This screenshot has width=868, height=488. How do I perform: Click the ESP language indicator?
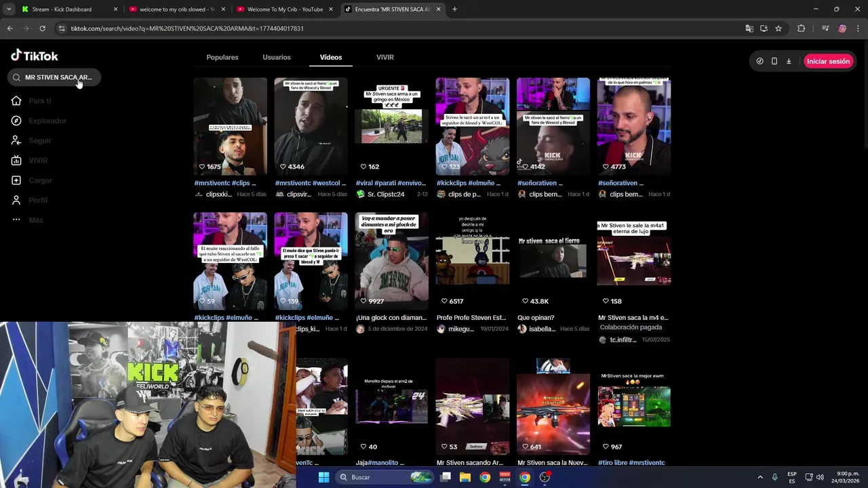click(792, 477)
